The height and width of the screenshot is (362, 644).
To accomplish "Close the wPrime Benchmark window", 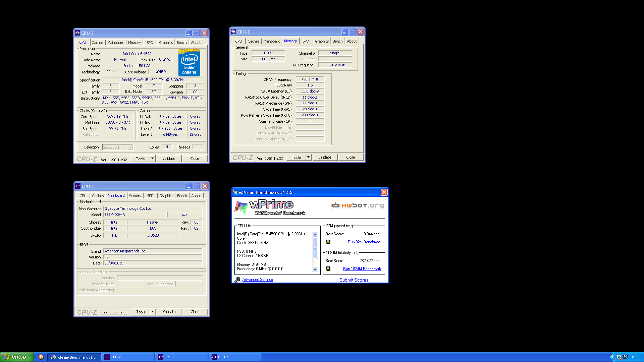I will tap(384, 192).
